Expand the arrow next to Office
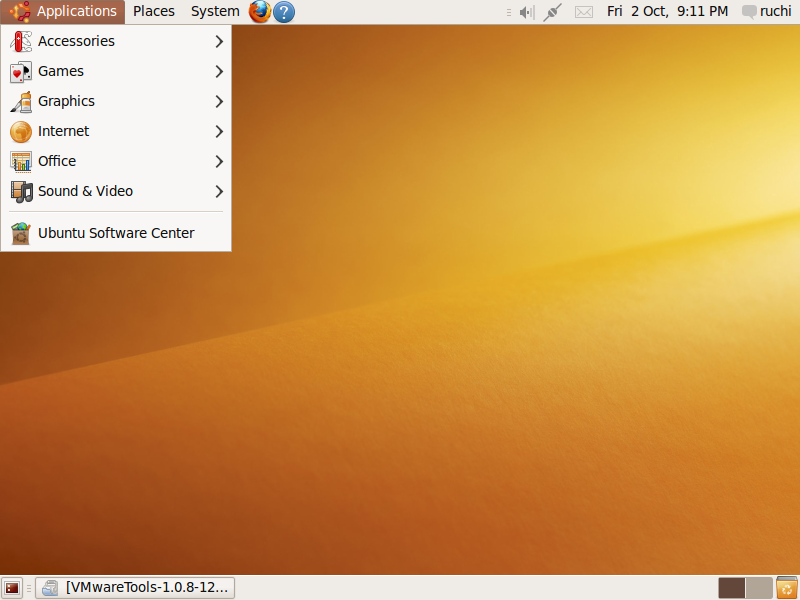 pyautogui.click(x=219, y=162)
